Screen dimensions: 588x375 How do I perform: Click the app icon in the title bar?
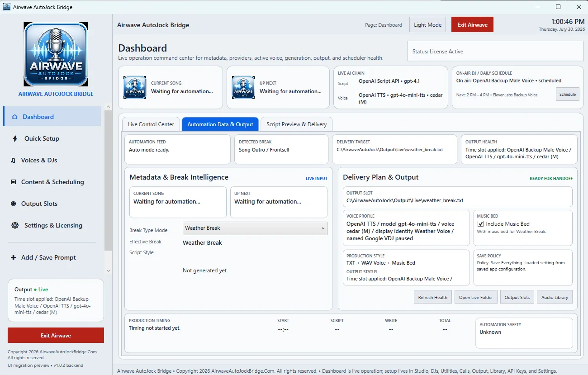[x=7, y=7]
